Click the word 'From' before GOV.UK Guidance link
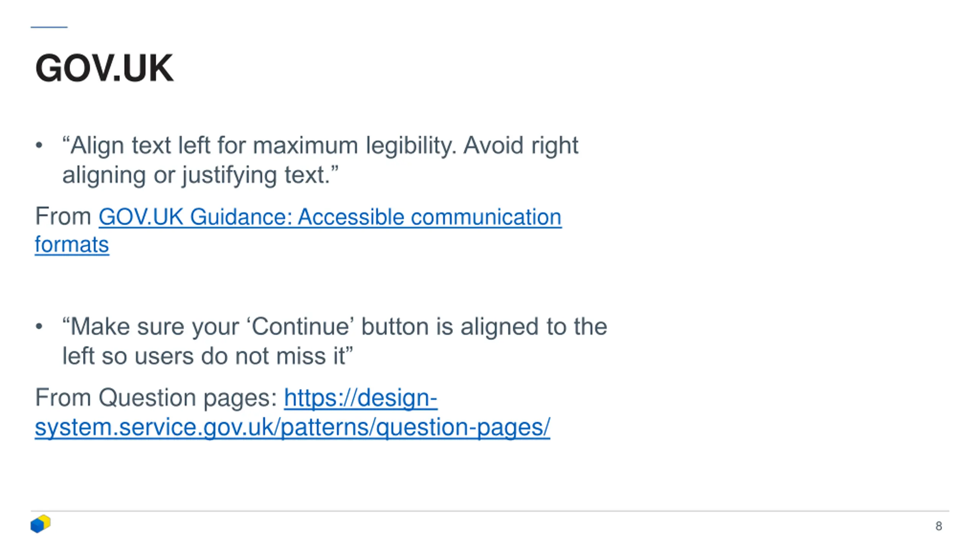Viewport: 980px width, 551px height. (63, 216)
